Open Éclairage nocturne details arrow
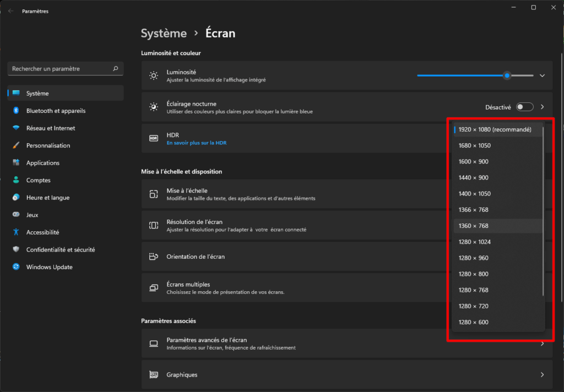The width and height of the screenshot is (564, 392). click(542, 107)
